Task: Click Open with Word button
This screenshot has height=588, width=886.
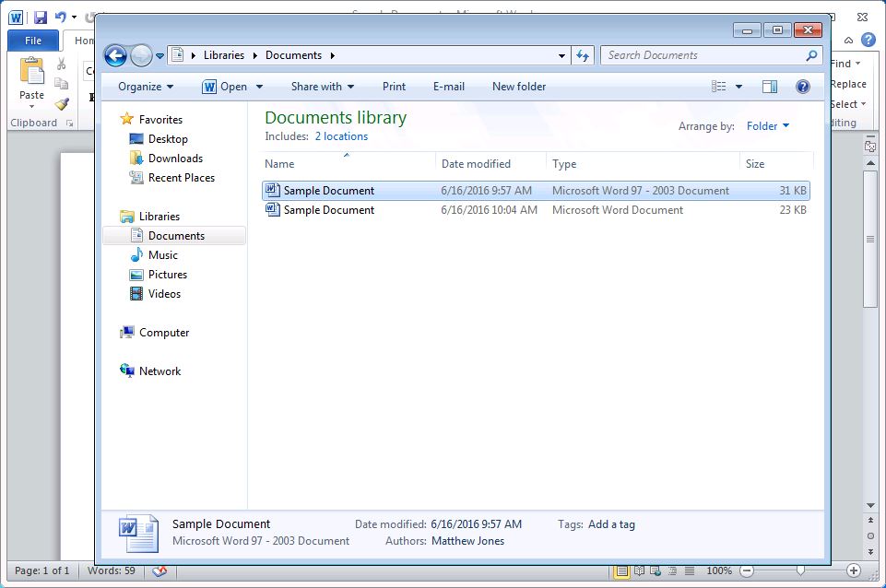Action: [225, 87]
